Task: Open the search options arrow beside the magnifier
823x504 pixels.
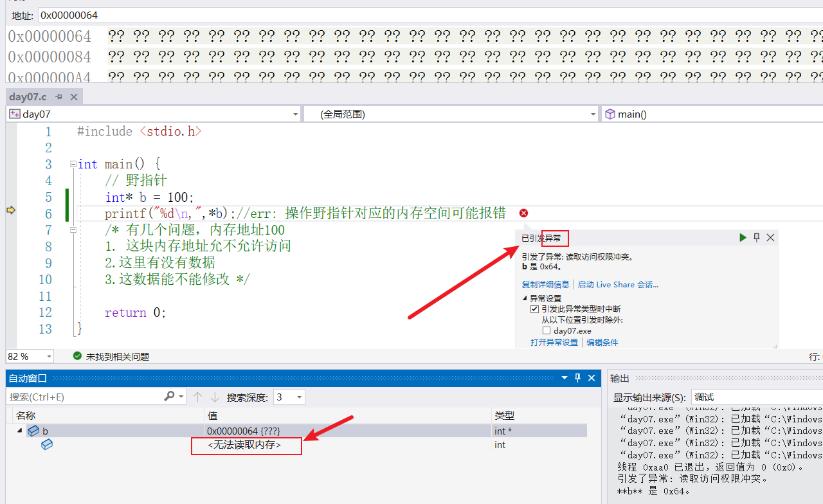Action: 181,397
